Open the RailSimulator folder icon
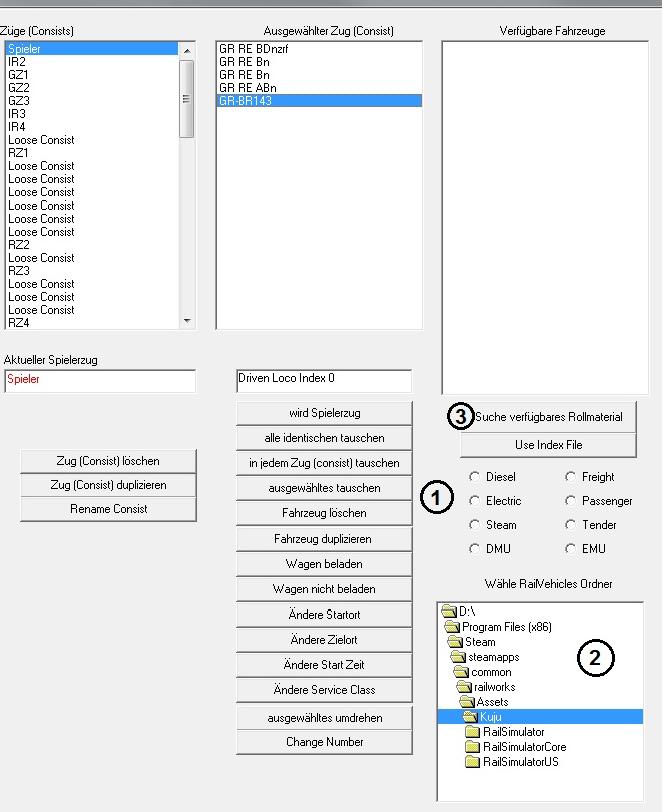This screenshot has height=812, width=663. coord(472,732)
